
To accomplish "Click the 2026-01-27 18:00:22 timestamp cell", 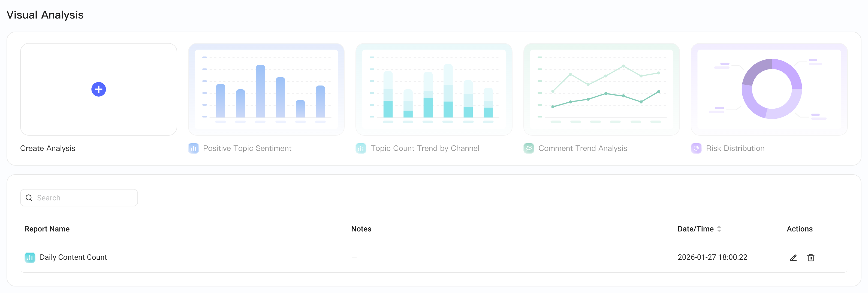I will (x=712, y=257).
